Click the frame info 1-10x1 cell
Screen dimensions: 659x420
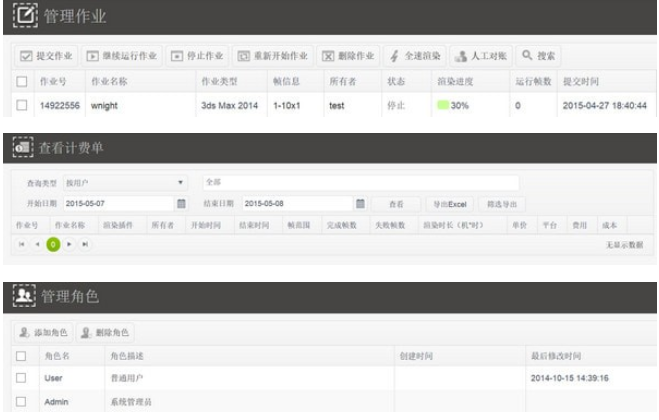pos(287,106)
